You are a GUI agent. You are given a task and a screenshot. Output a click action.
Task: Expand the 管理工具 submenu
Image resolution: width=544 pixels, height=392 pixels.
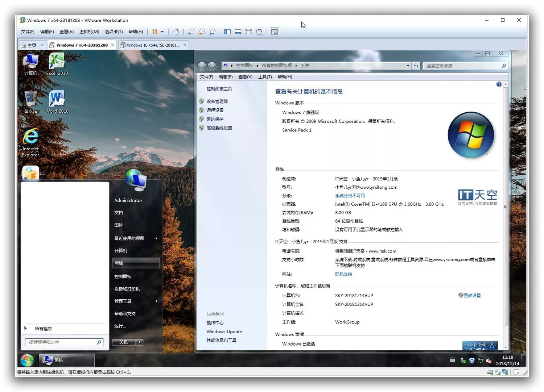[136, 301]
